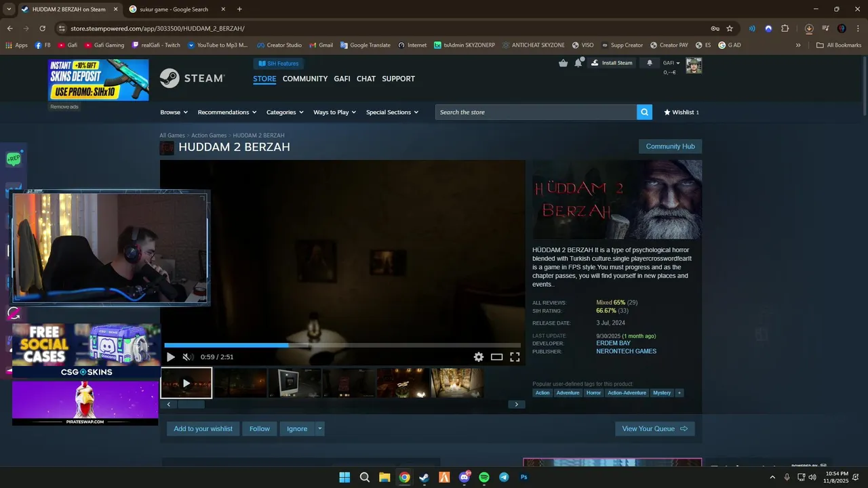Open dropdown arrow next to Ignore
868x488 pixels.
[x=319, y=429]
